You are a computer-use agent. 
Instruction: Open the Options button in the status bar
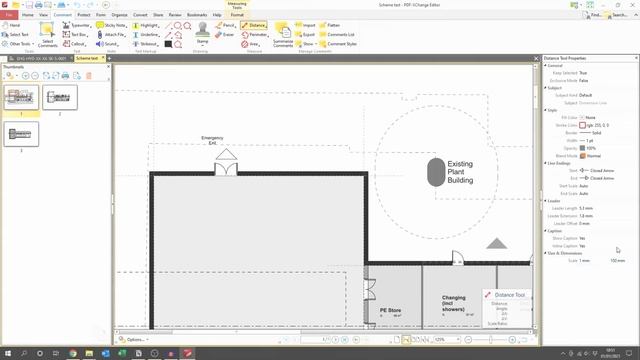tap(133, 340)
